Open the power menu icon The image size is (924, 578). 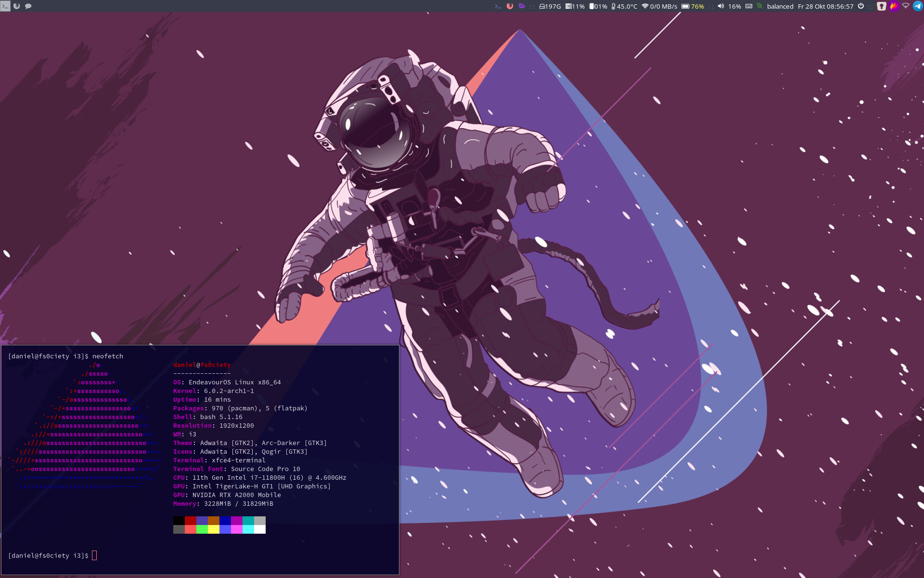pos(861,6)
